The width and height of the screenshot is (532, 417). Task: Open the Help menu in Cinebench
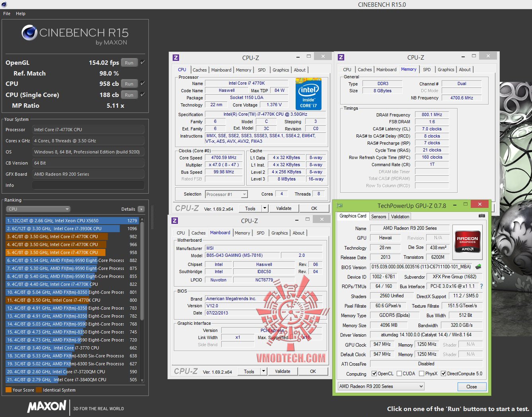(21, 14)
